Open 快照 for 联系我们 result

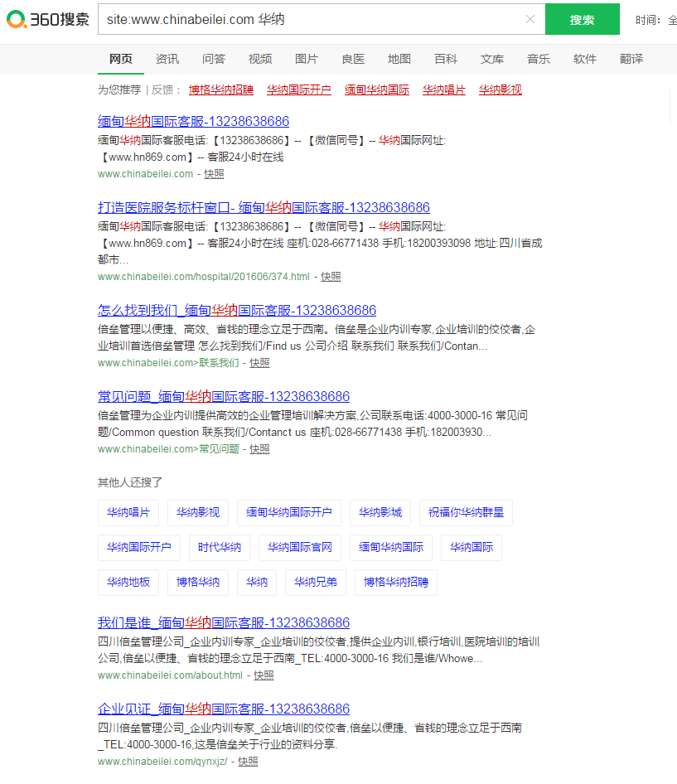point(259,363)
